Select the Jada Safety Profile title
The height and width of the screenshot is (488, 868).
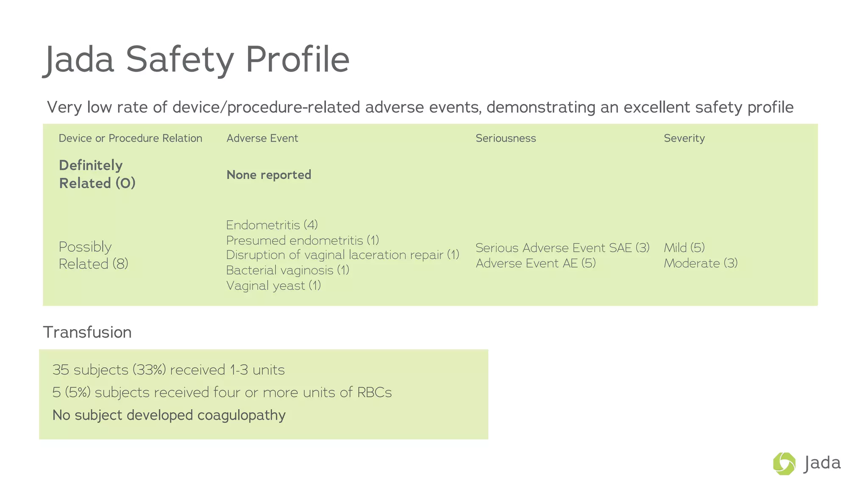(197, 60)
